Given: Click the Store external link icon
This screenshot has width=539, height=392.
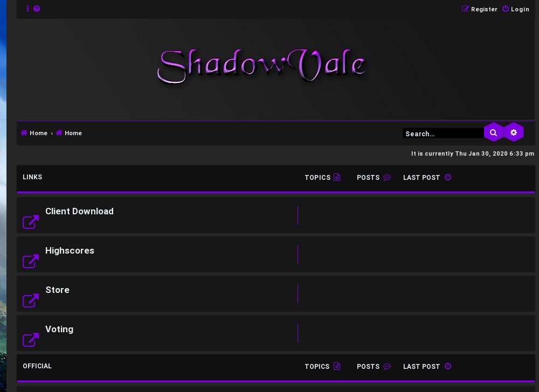Looking at the screenshot, I should (x=30, y=300).
